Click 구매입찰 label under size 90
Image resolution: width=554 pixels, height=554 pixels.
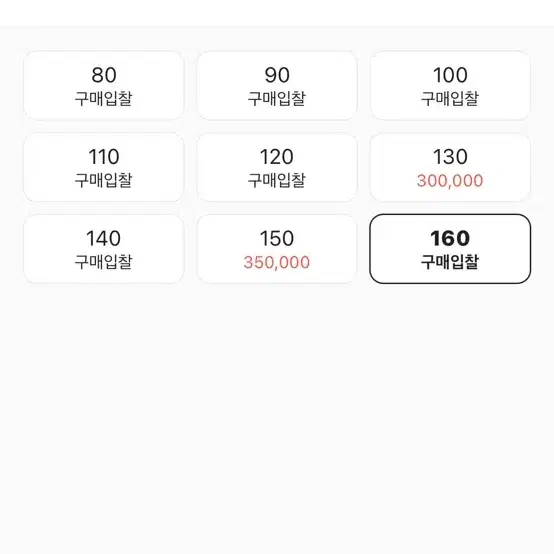point(277,98)
